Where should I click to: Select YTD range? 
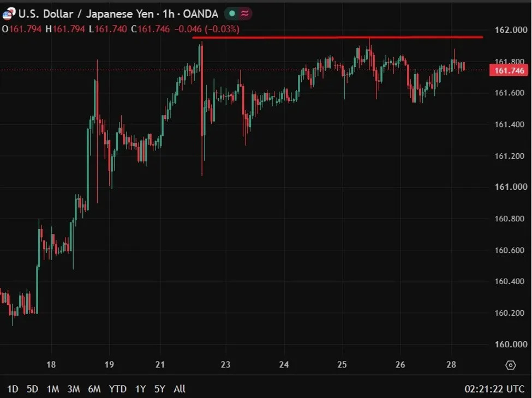[118, 389]
